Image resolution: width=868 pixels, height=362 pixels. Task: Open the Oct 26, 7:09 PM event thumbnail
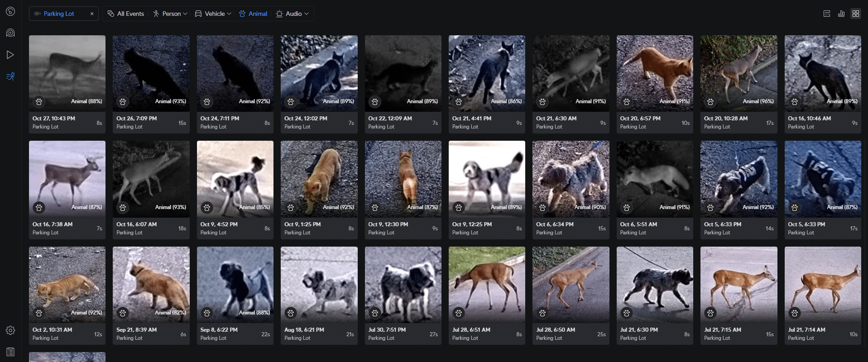coord(151,73)
